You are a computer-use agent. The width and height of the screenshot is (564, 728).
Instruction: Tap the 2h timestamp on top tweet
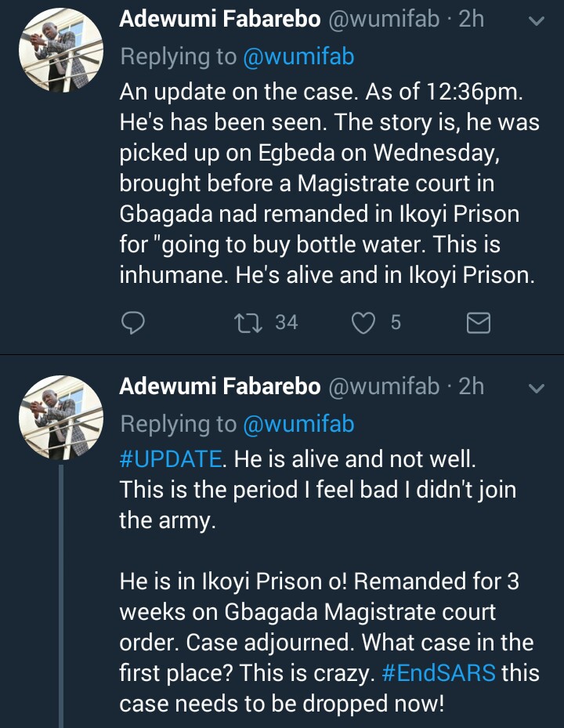tap(472, 20)
